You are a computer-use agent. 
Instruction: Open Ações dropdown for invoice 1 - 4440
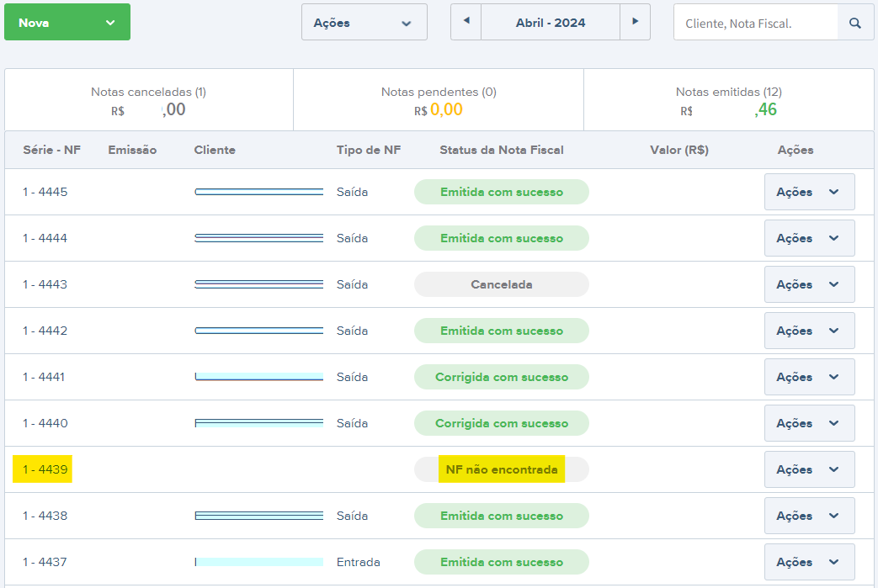click(809, 423)
